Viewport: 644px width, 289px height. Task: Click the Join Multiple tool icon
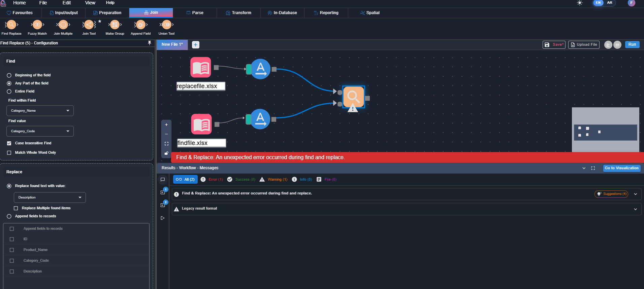coord(63,25)
